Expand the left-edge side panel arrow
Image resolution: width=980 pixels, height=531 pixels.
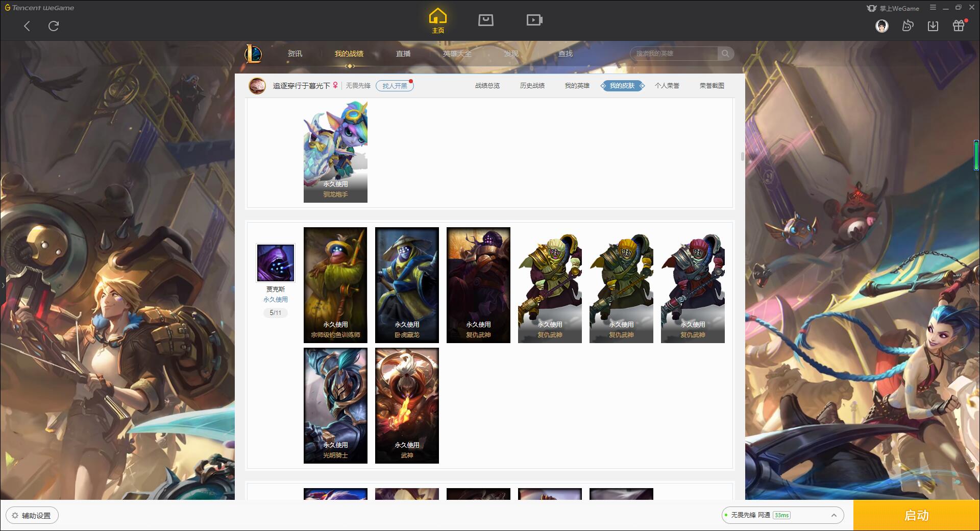click(x=3, y=285)
